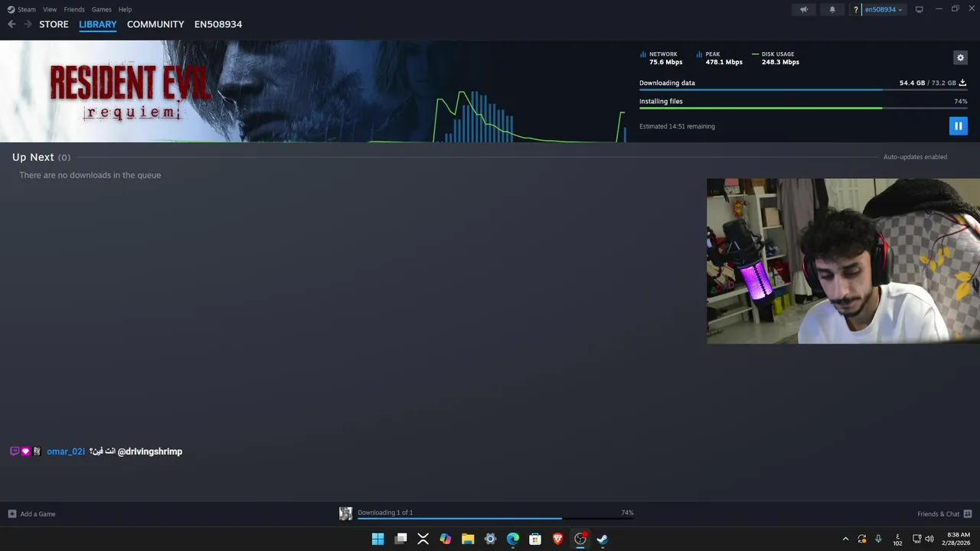Click the question mark help icon
Image resolution: width=980 pixels, height=551 pixels.
(x=856, y=9)
